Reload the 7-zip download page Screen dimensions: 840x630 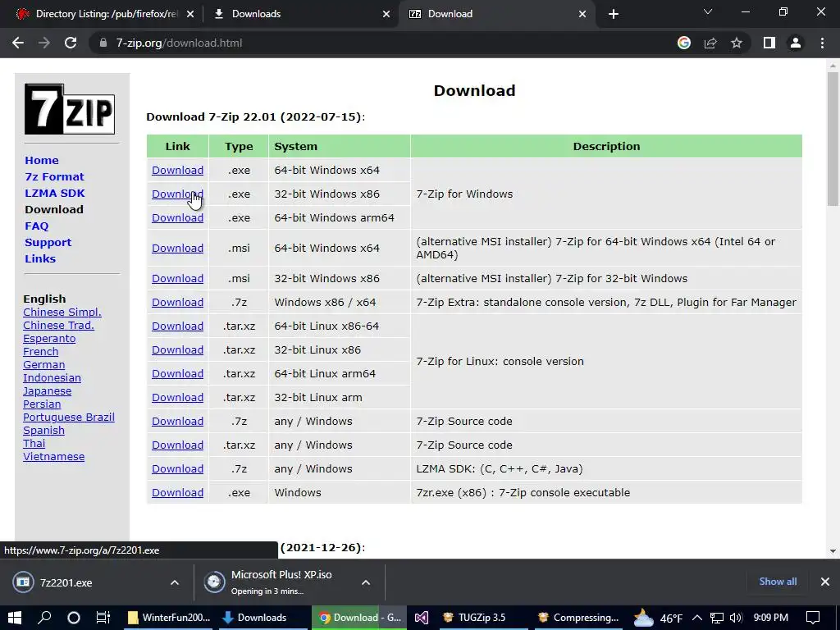71,43
